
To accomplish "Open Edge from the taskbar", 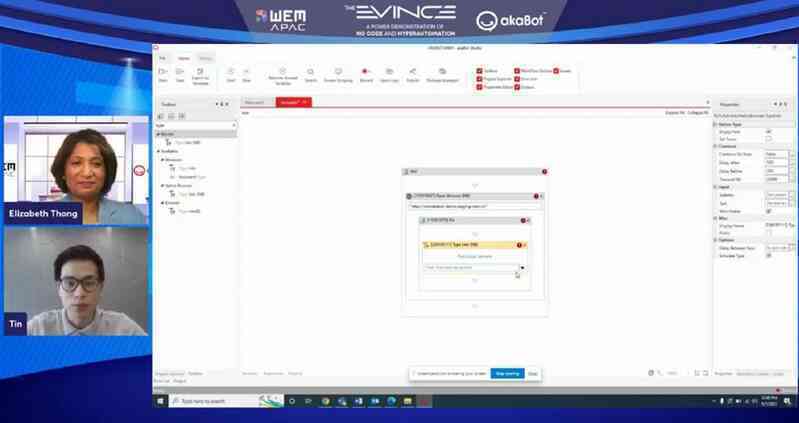I will click(391, 402).
